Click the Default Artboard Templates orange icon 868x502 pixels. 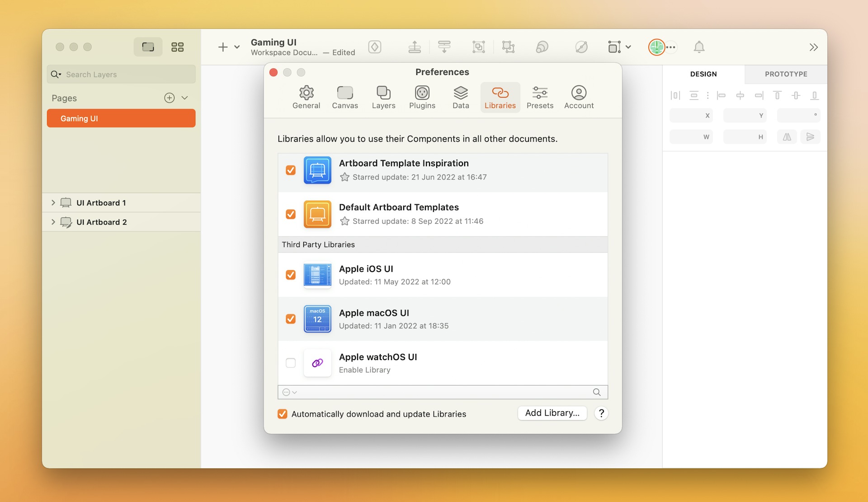[x=317, y=214]
